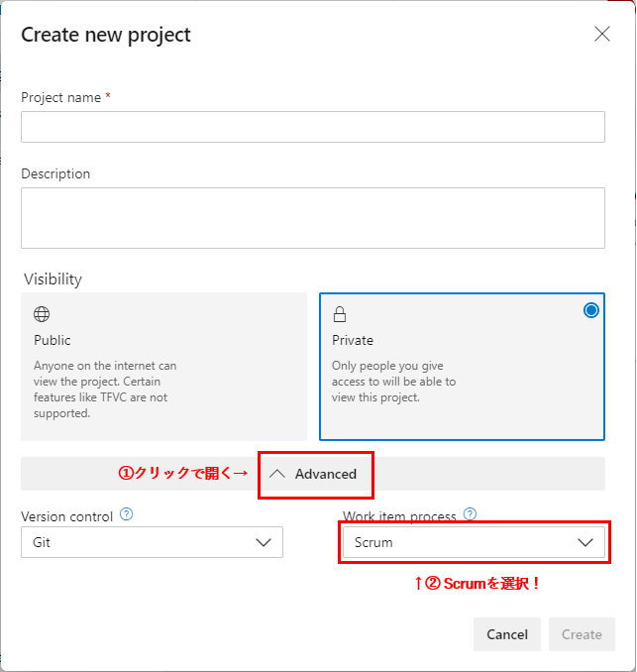Click the Advanced collapse chevron icon
Viewport: 637px width, 672px height.
(277, 474)
